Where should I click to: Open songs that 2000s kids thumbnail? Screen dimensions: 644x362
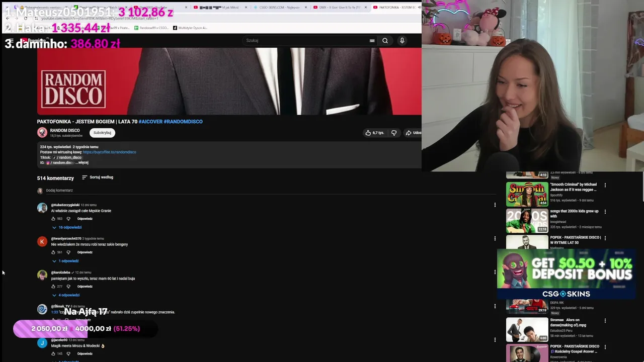pyautogui.click(x=527, y=221)
